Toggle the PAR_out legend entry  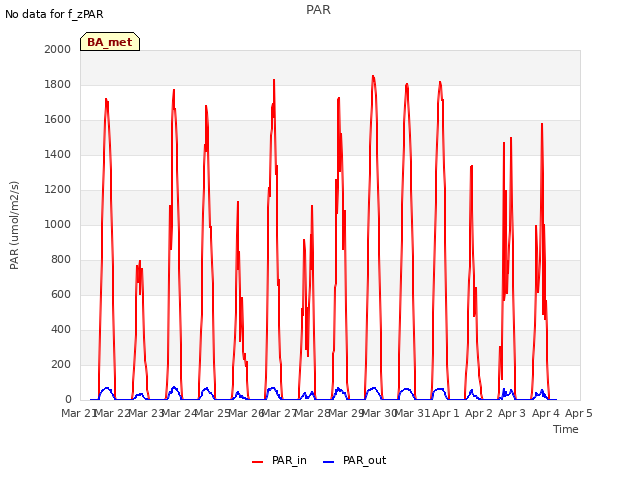pyautogui.click(x=354, y=460)
